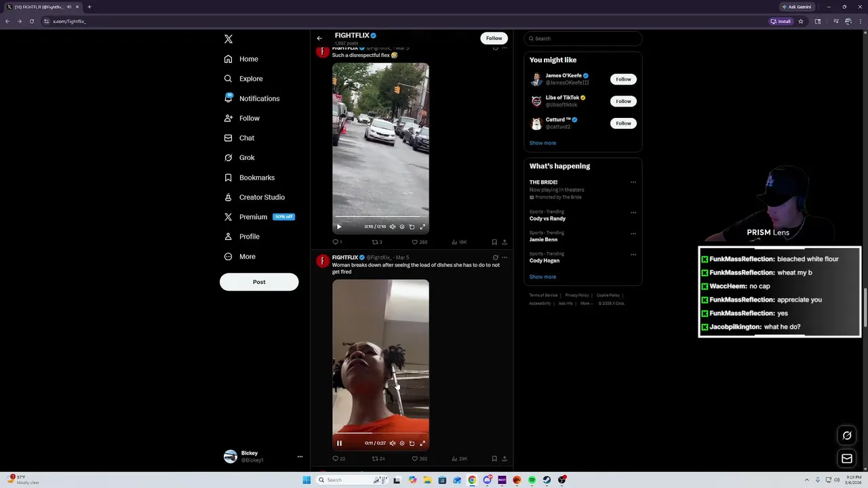Reply to the disrespectful flex post

[x=337, y=242]
